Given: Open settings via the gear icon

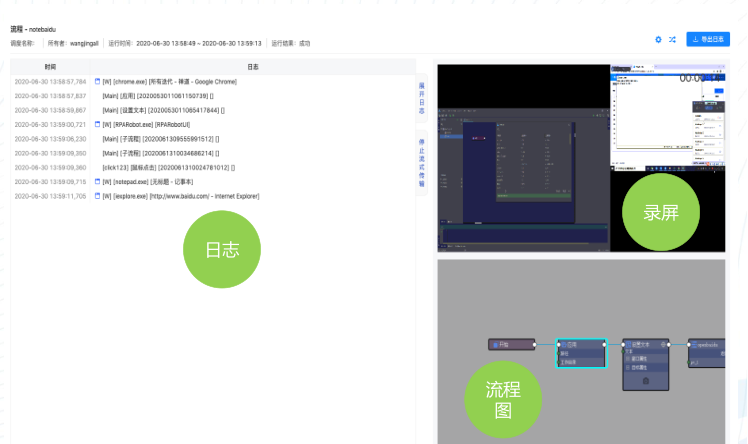Looking at the screenshot, I should [658, 39].
